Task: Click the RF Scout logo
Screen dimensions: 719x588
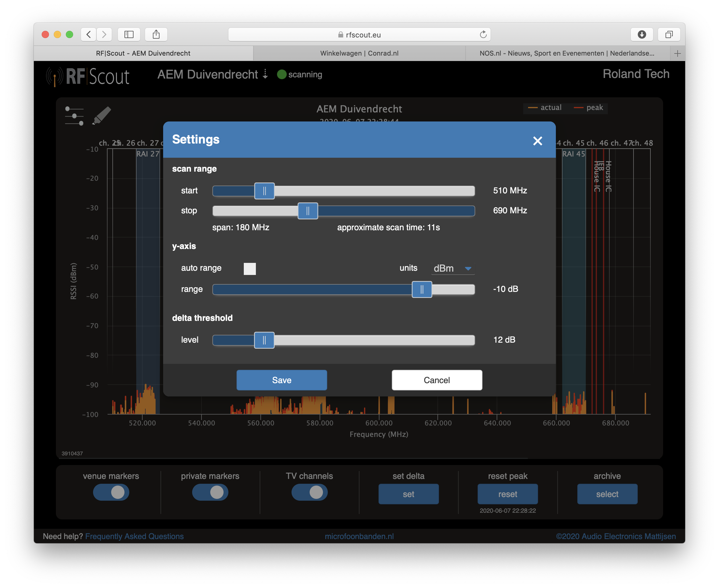Action: [x=88, y=76]
